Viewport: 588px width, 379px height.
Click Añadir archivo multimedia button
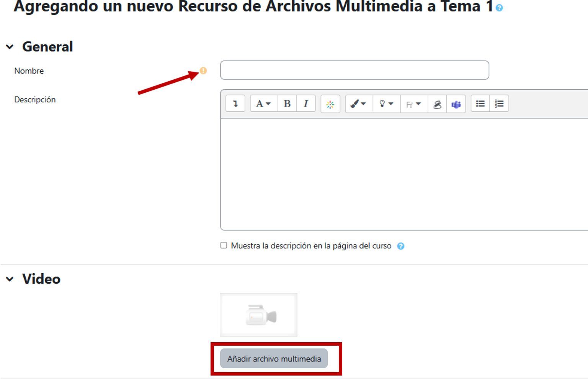click(x=274, y=359)
